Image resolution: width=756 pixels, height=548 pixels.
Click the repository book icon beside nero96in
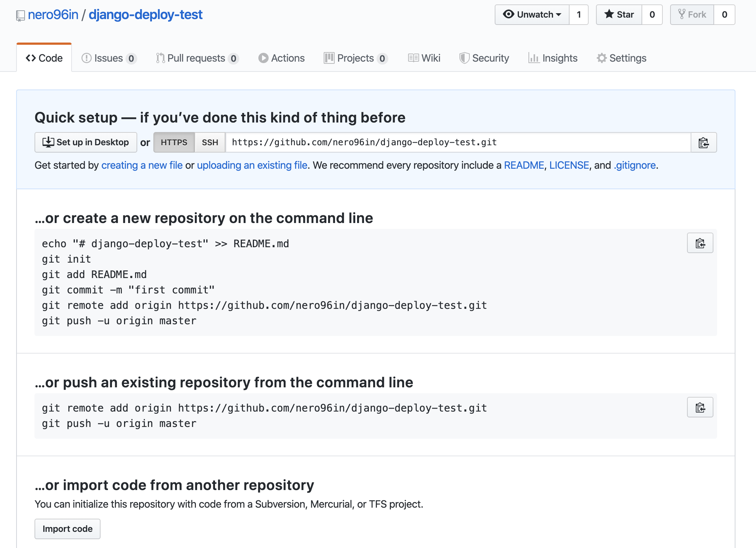coord(21,15)
